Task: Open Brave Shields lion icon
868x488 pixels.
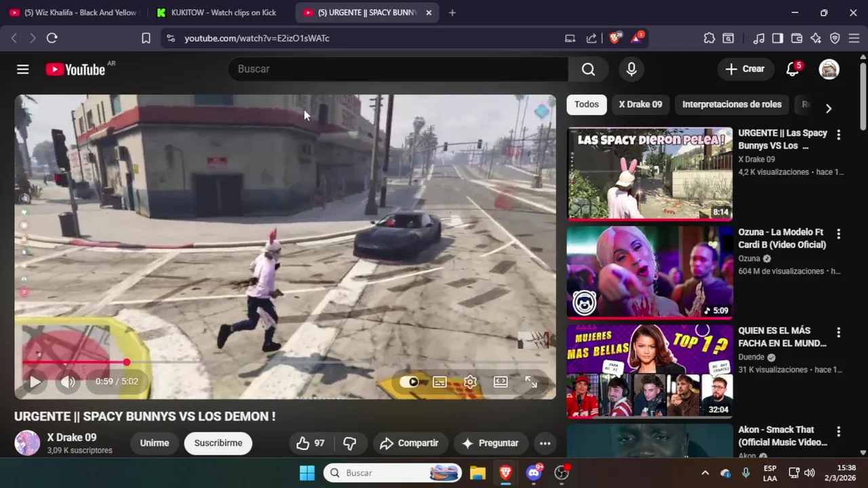Action: point(615,38)
